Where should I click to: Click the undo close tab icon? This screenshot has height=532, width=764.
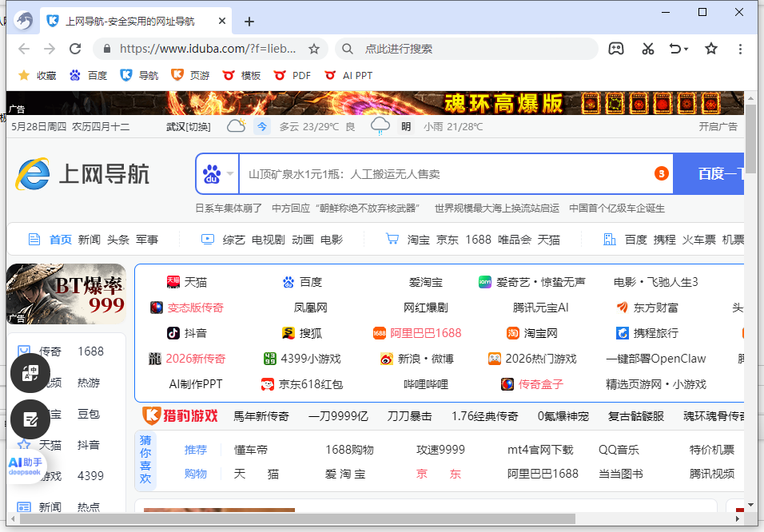click(x=675, y=49)
